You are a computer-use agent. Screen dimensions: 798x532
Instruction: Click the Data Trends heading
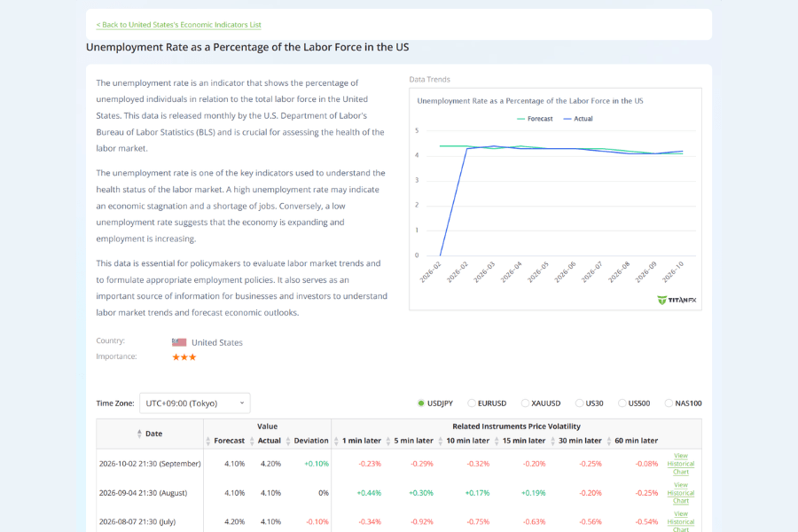pyautogui.click(x=429, y=80)
